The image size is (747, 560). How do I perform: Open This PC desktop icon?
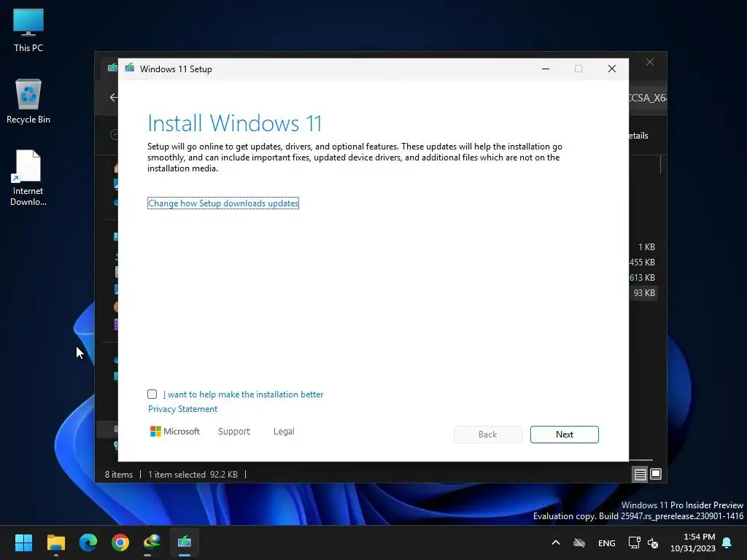(28, 30)
